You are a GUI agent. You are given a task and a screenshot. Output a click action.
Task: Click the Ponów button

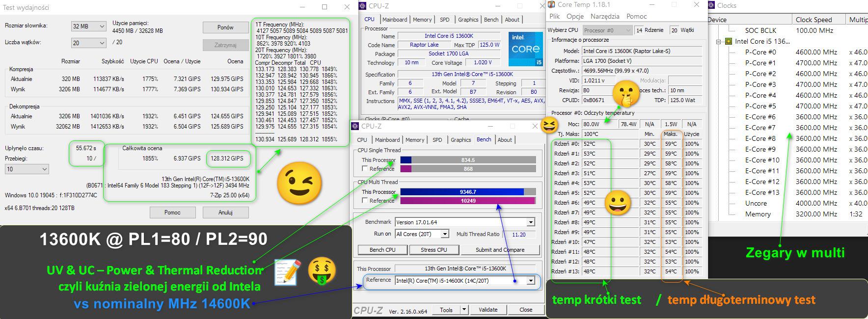pyautogui.click(x=225, y=27)
